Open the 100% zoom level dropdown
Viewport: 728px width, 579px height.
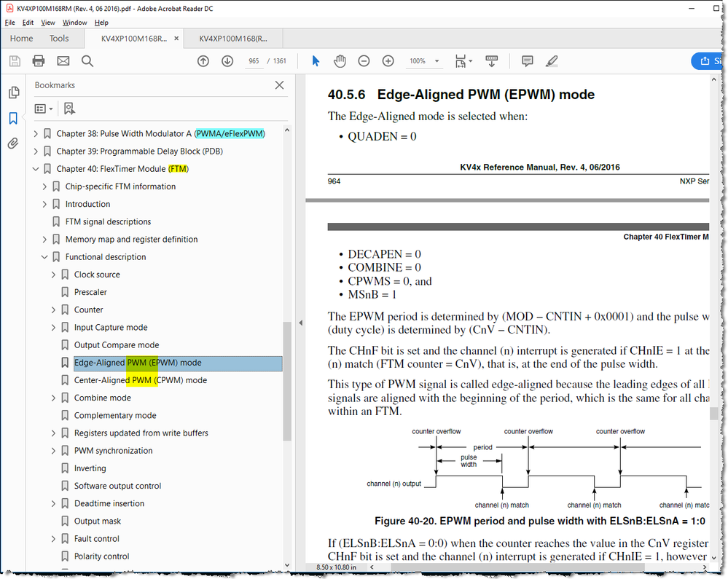click(437, 60)
